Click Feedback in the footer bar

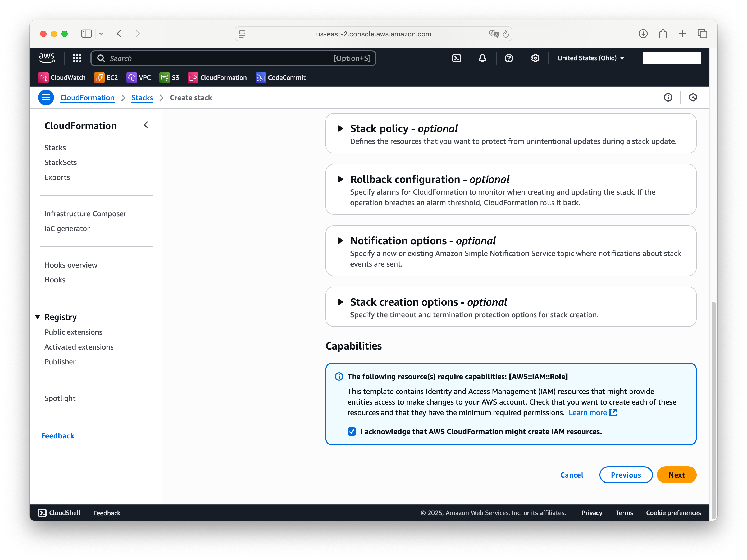107,513
